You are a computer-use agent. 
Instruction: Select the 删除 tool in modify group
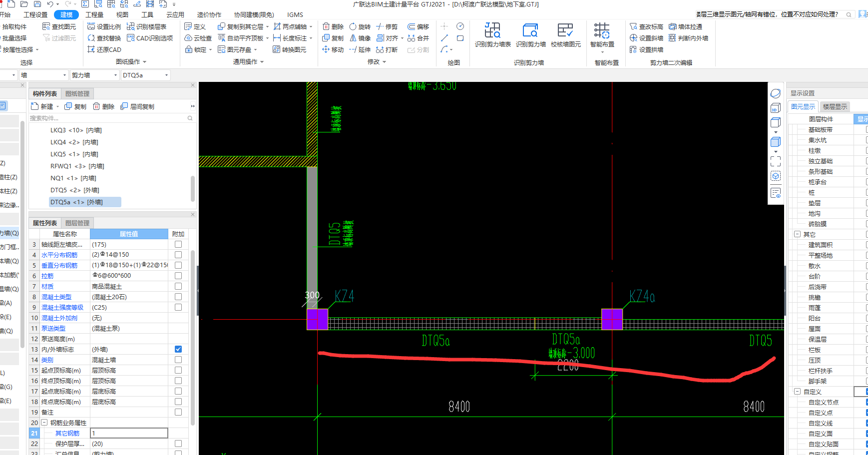click(333, 26)
